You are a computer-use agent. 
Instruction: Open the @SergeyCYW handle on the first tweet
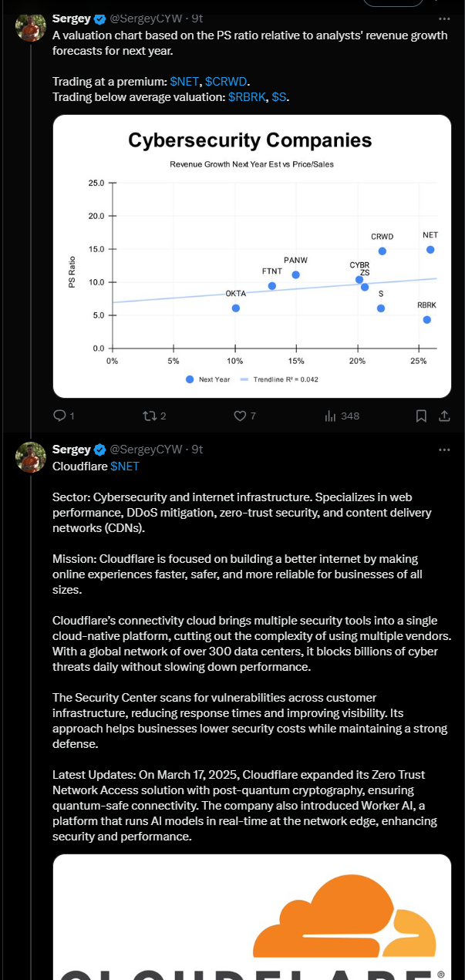point(147,19)
